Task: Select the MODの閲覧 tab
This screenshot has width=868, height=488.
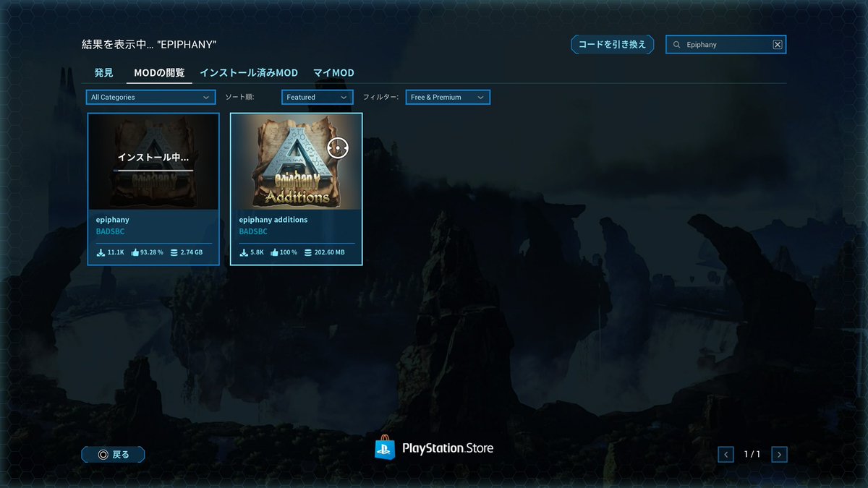Action: coord(159,73)
